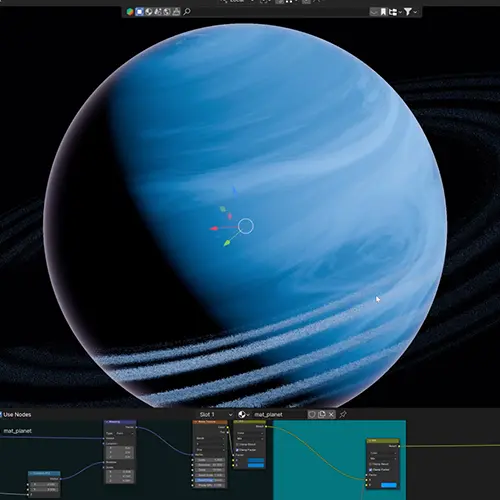
Task: Click top blue color swatch on first Mix node
Action: (x=256, y=460)
